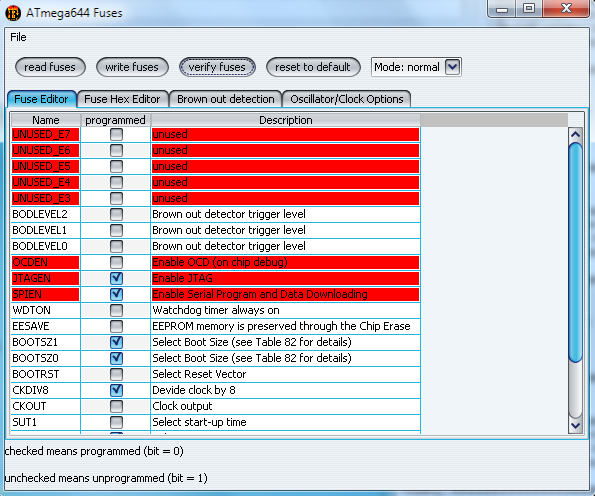The height and width of the screenshot is (496, 595).
Task: Check the WDTON fuse checkbox
Action: [116, 310]
